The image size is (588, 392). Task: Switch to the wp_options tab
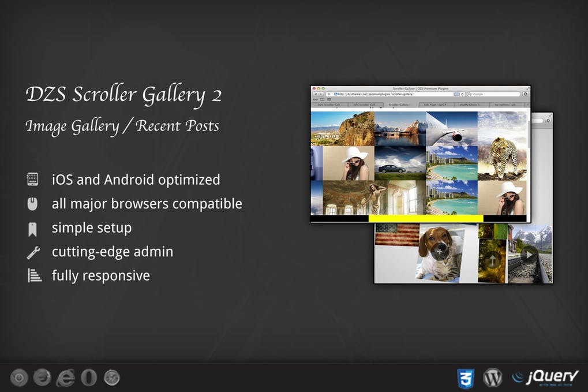point(504,104)
